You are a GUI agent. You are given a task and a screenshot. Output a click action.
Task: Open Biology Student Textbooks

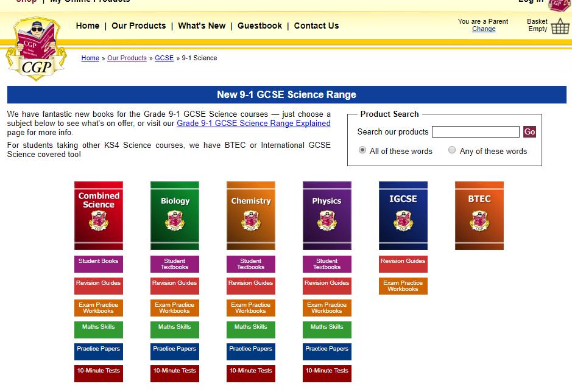coord(175,264)
